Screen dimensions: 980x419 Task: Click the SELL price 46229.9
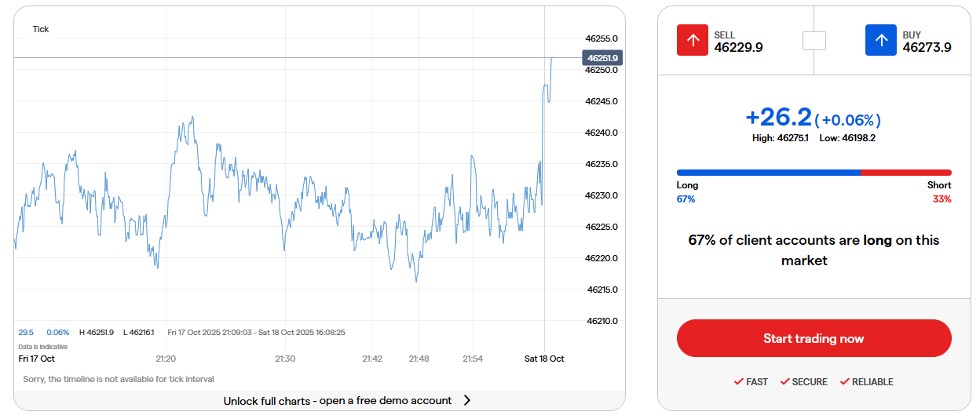[x=738, y=48]
